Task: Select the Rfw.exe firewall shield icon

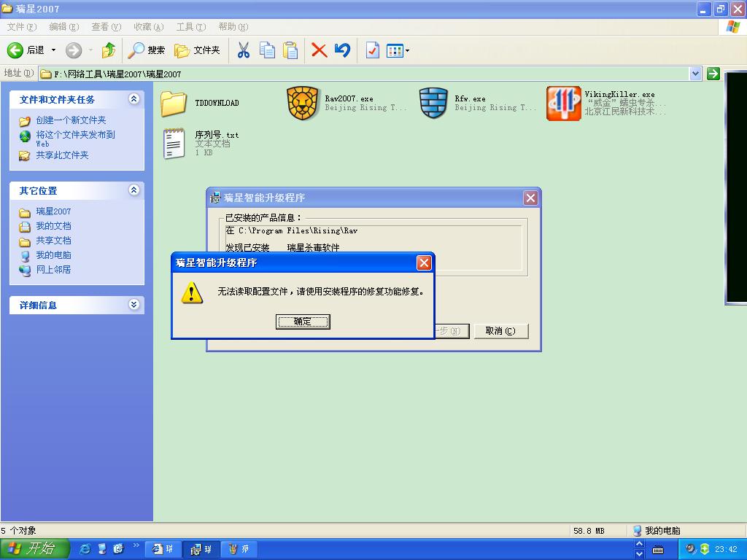Action: 433,103
